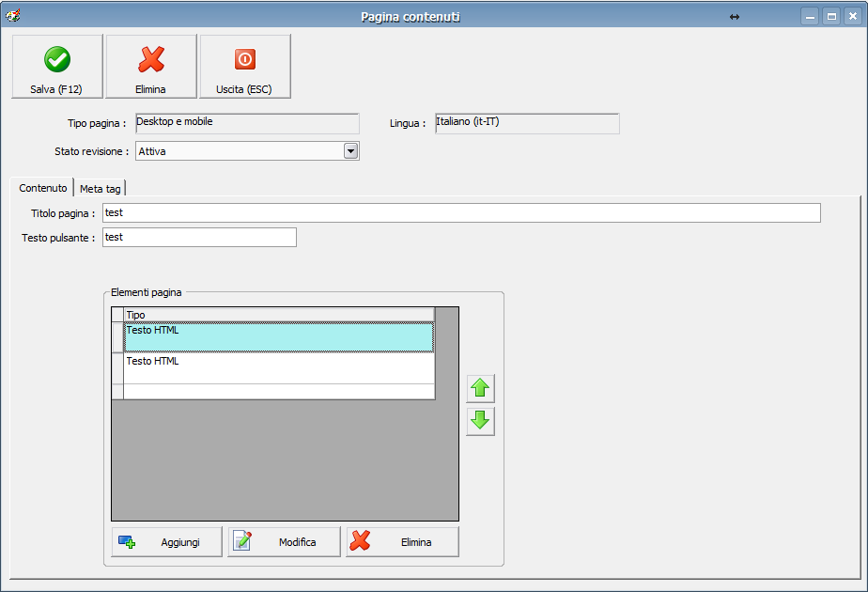
Task: Click the double-arrow icon in title bar
Action: [735, 17]
